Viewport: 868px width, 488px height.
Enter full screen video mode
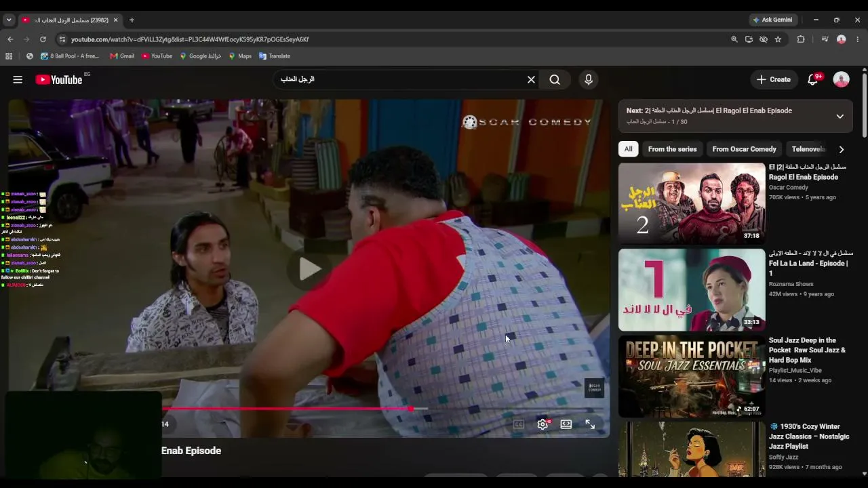tap(590, 424)
